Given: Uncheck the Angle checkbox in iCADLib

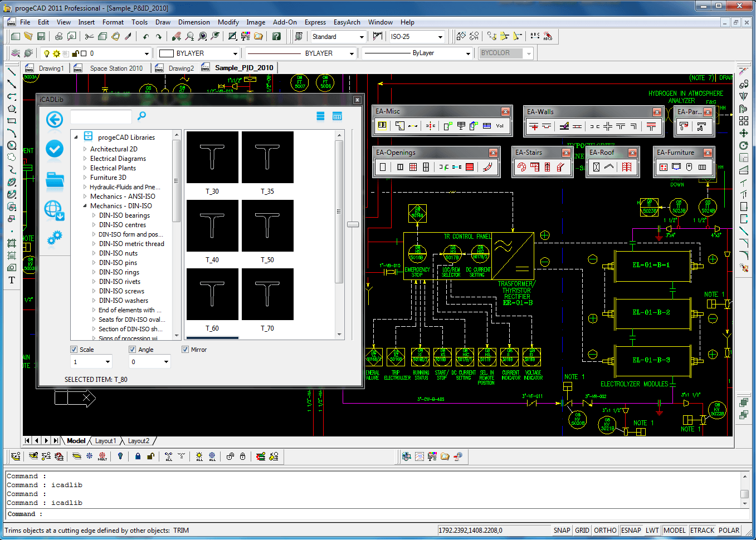Looking at the screenshot, I should coord(132,350).
